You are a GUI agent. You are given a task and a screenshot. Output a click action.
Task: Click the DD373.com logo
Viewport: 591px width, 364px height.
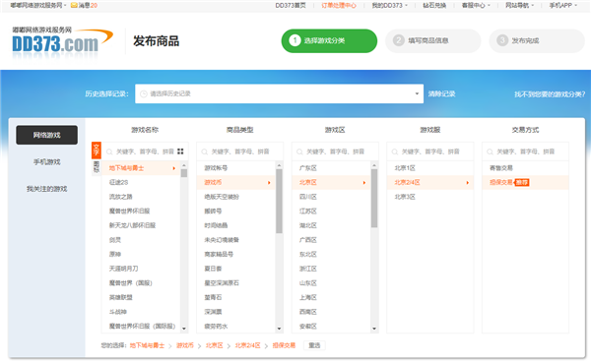pyautogui.click(x=62, y=42)
